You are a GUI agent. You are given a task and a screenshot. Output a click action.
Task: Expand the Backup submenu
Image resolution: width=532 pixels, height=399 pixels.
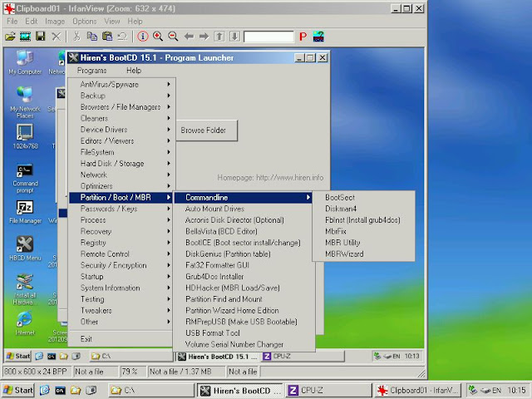click(122, 96)
